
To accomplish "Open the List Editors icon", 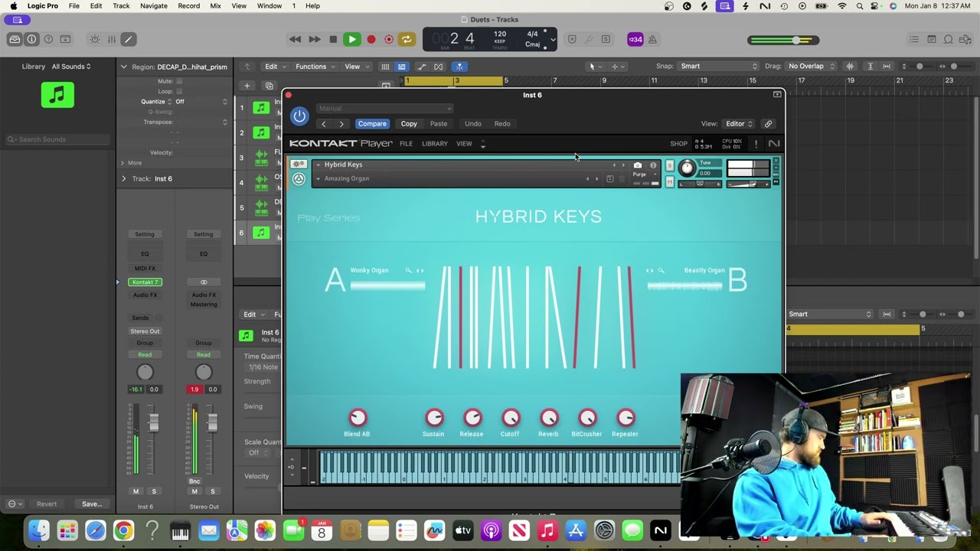I will click(914, 39).
